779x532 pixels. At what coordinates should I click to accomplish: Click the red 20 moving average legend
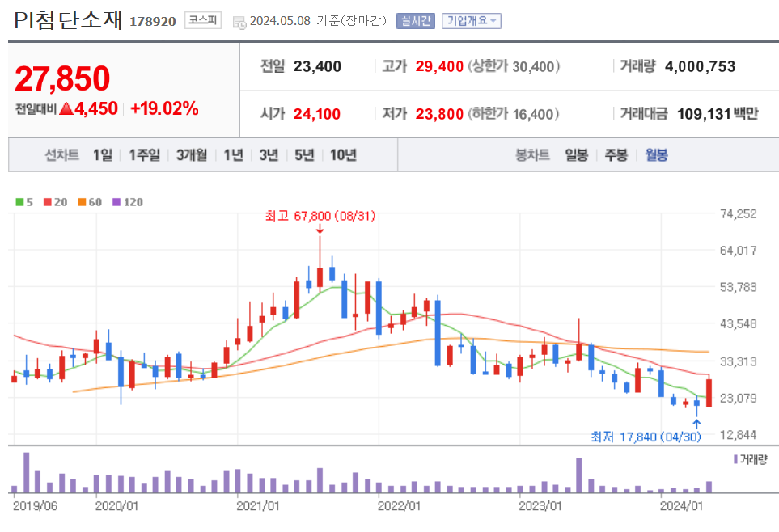tap(55, 202)
